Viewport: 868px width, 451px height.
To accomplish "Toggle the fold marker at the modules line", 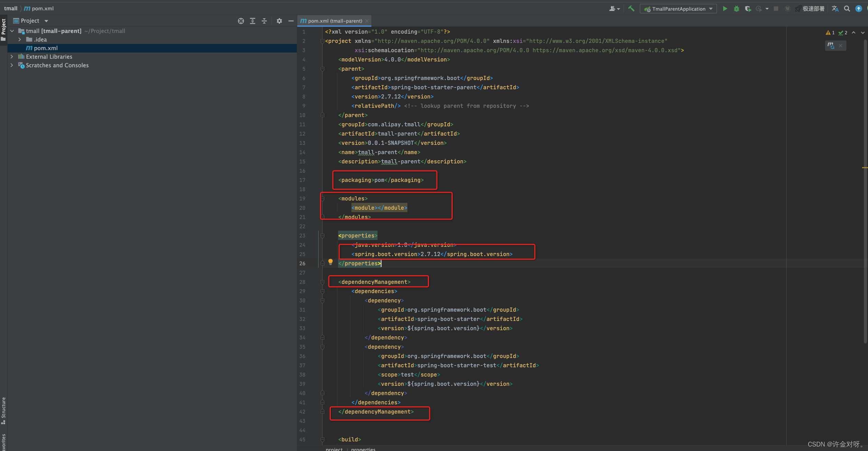I will pyautogui.click(x=322, y=198).
